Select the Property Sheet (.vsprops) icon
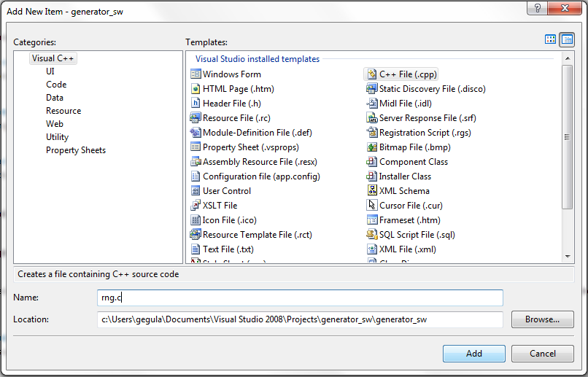Screen dimensions: 588x377 [196, 147]
